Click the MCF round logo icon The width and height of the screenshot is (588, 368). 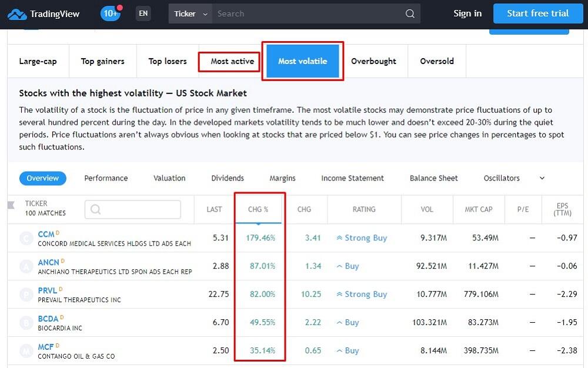[x=26, y=351]
